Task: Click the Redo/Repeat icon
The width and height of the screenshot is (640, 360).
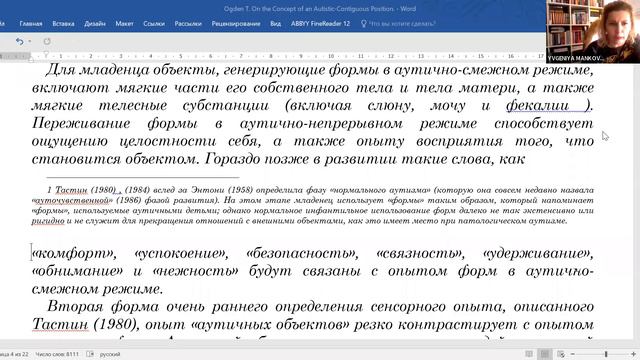Action: click(47, 41)
